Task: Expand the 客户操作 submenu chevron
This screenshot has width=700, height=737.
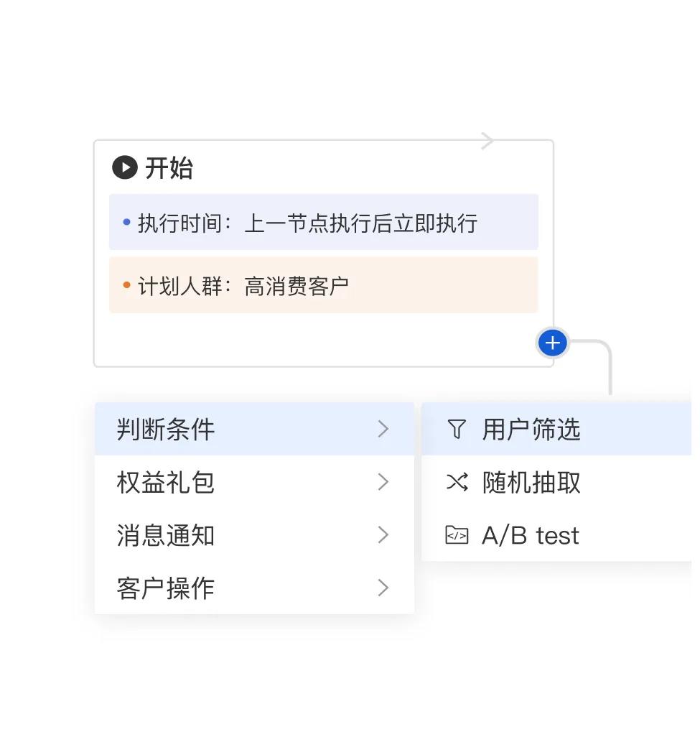Action: (383, 588)
